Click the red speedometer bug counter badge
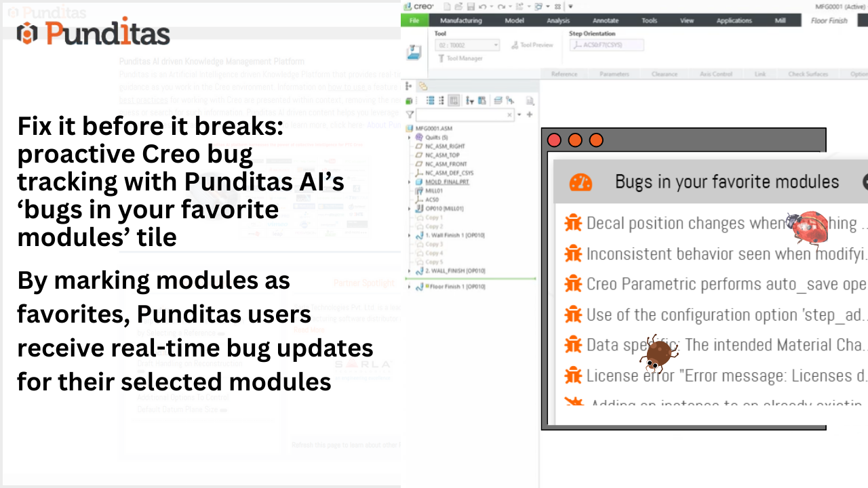Image resolution: width=868 pixels, height=488 pixels. point(580,182)
